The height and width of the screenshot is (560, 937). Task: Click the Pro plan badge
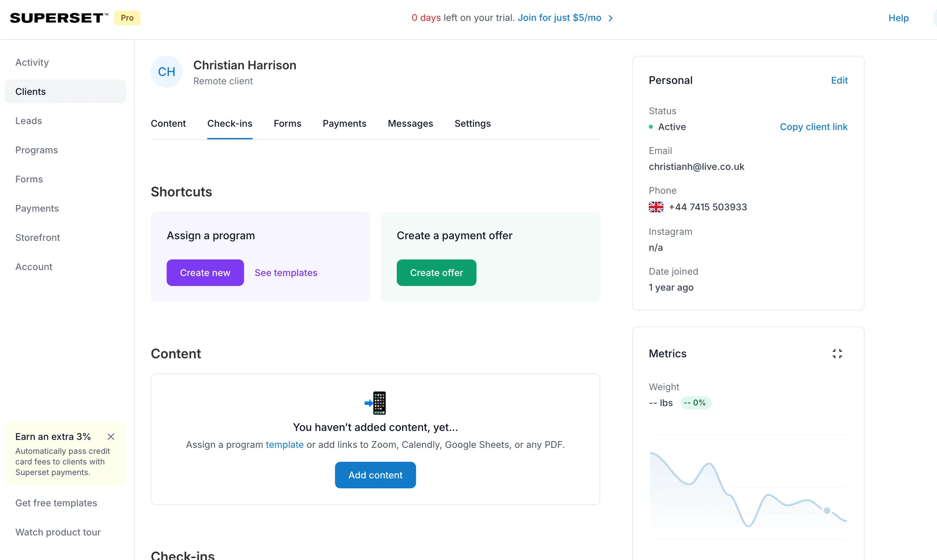(127, 18)
